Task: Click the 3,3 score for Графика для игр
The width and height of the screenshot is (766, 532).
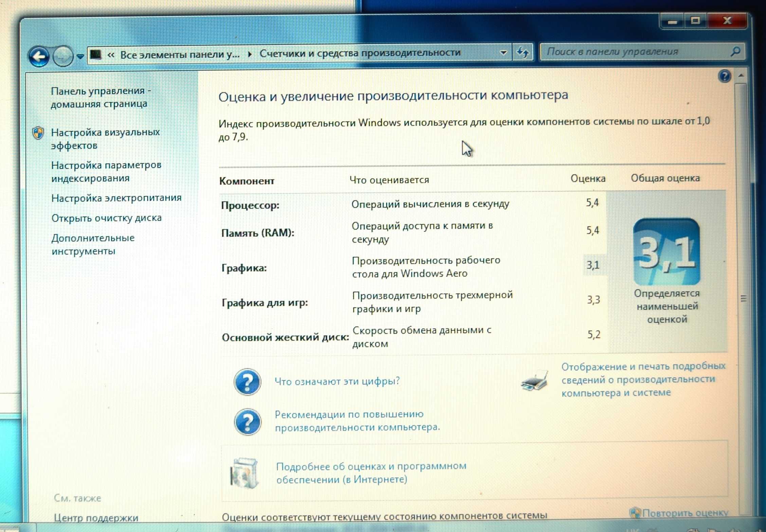Action: 594,300
